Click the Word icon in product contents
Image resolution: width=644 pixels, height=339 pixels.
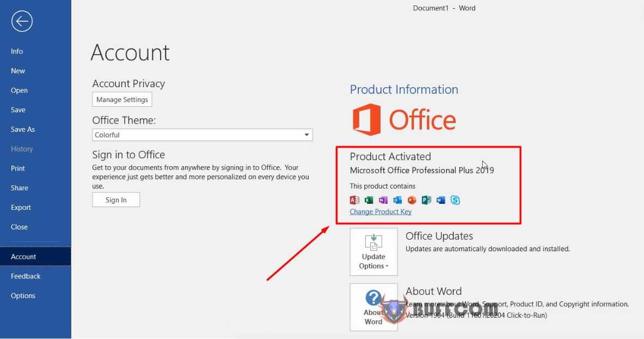[441, 200]
